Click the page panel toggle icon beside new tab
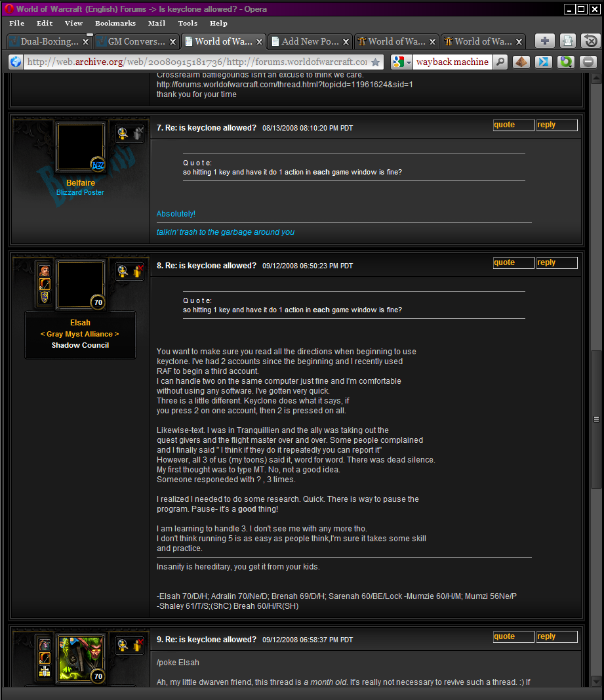The image size is (604, 700). point(568,41)
